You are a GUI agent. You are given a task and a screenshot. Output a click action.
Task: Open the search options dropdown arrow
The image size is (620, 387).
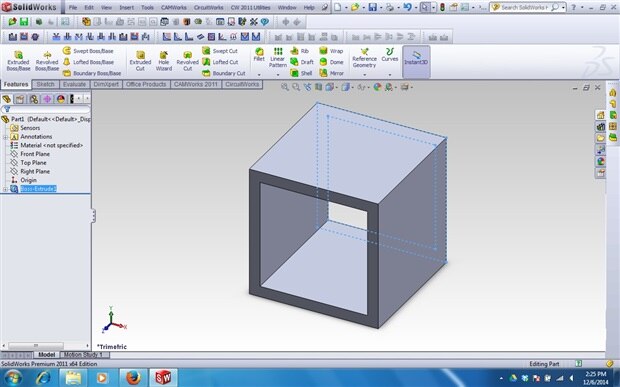[563, 8]
